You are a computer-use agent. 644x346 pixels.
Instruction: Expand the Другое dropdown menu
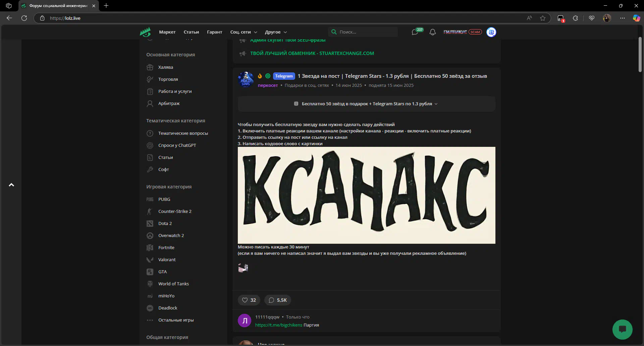pyautogui.click(x=276, y=32)
